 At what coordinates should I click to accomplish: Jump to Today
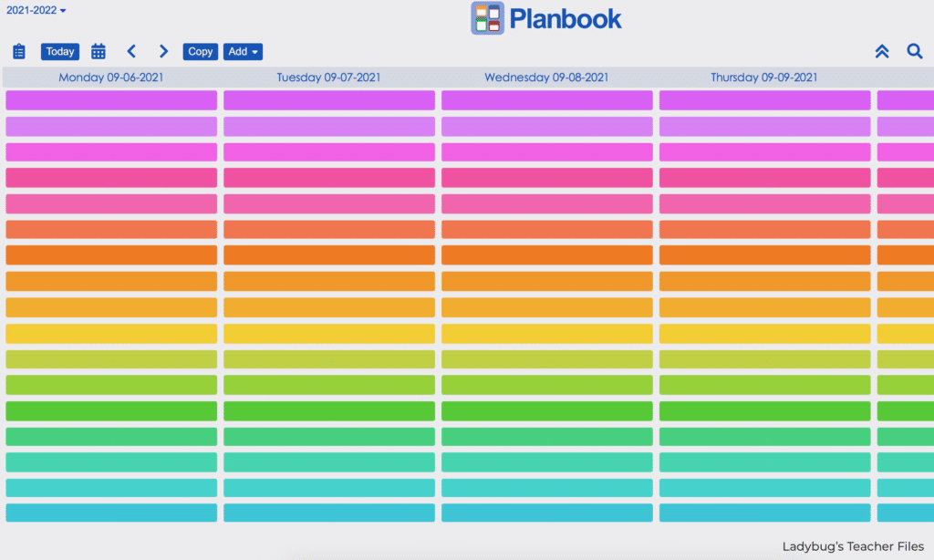point(60,52)
